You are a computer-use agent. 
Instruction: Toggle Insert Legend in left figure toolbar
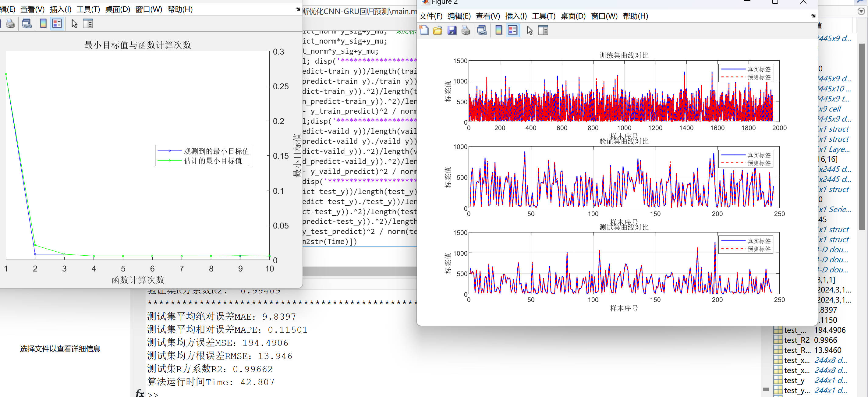[x=57, y=24]
